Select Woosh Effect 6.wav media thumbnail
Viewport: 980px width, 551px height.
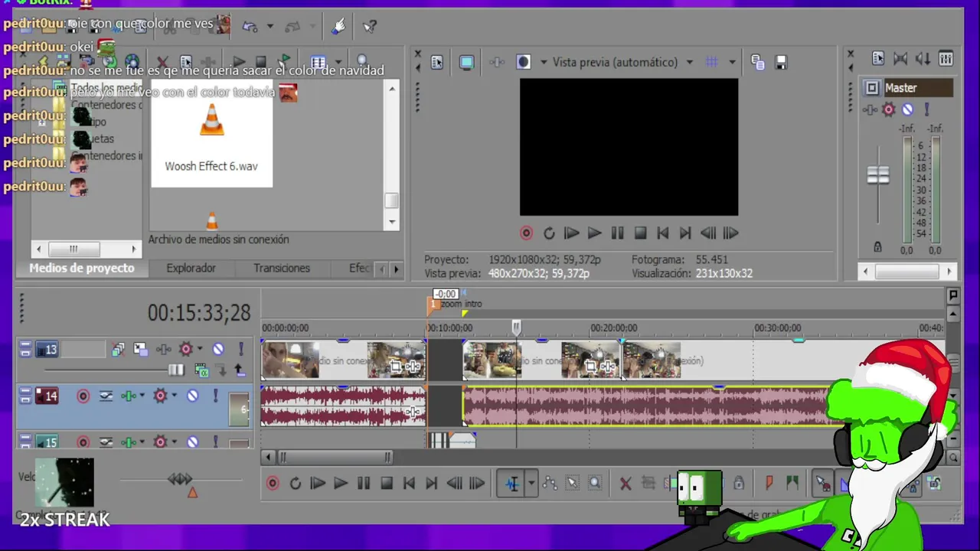coord(211,134)
